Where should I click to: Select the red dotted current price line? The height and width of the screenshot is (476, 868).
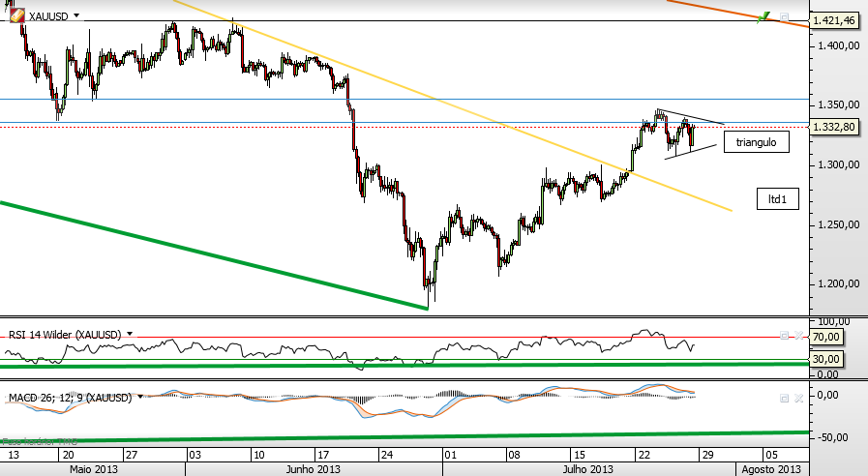[x=404, y=127]
